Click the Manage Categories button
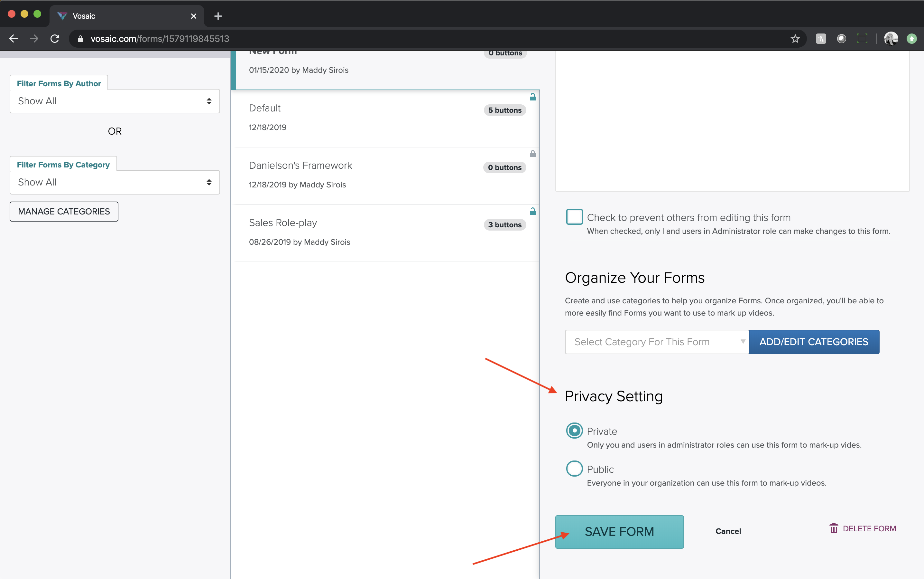The width and height of the screenshot is (924, 579). 64,211
